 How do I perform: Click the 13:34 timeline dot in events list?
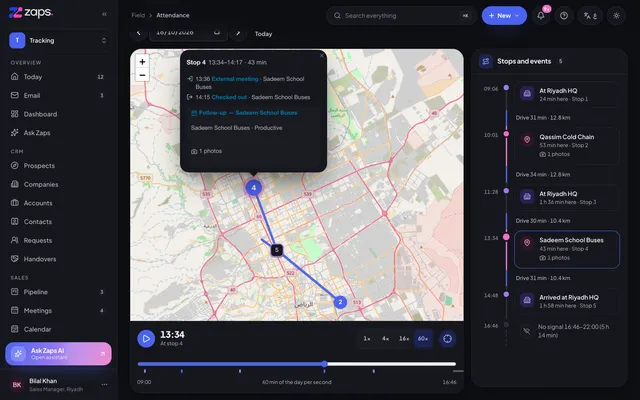pos(506,237)
